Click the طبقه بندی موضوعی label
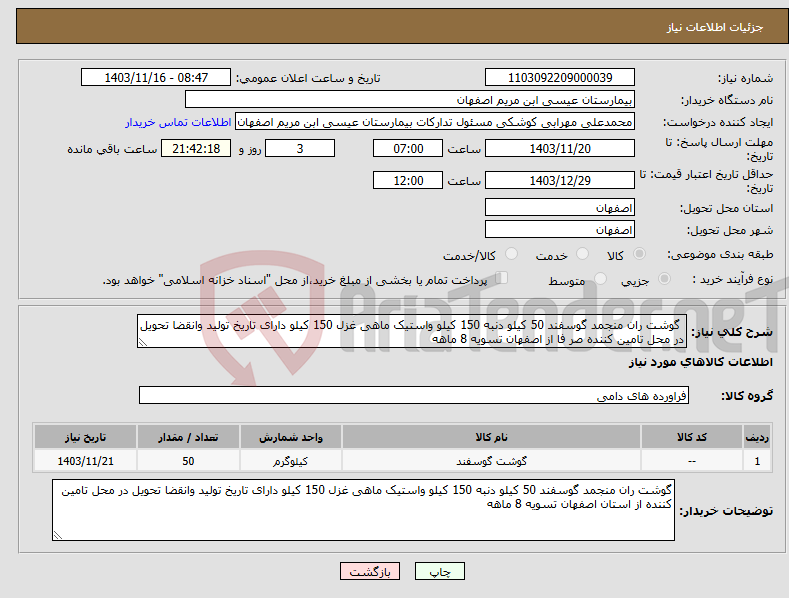The width and height of the screenshot is (789, 598). click(x=720, y=254)
